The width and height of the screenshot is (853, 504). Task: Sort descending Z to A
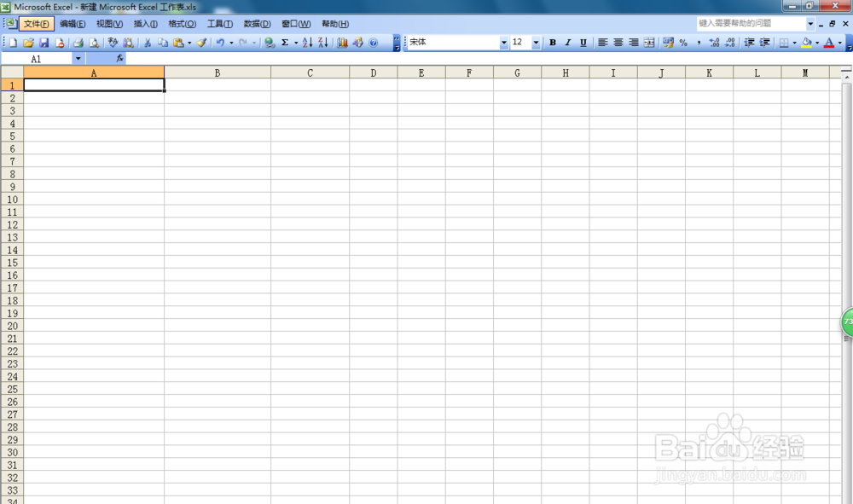323,43
